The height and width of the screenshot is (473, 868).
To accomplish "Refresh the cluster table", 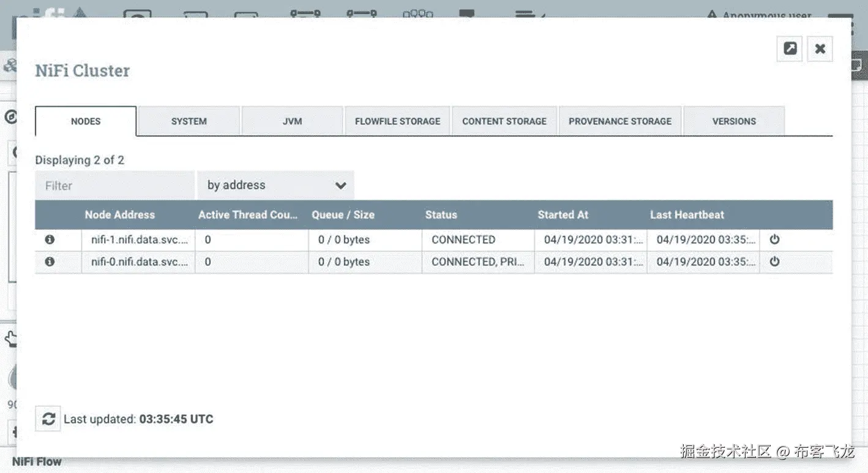I will click(48, 419).
